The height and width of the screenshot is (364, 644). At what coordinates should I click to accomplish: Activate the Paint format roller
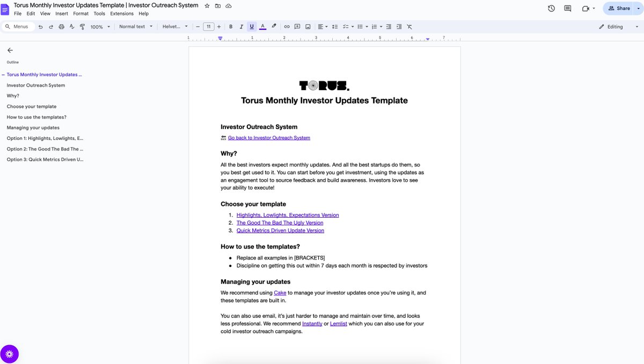pos(82,27)
